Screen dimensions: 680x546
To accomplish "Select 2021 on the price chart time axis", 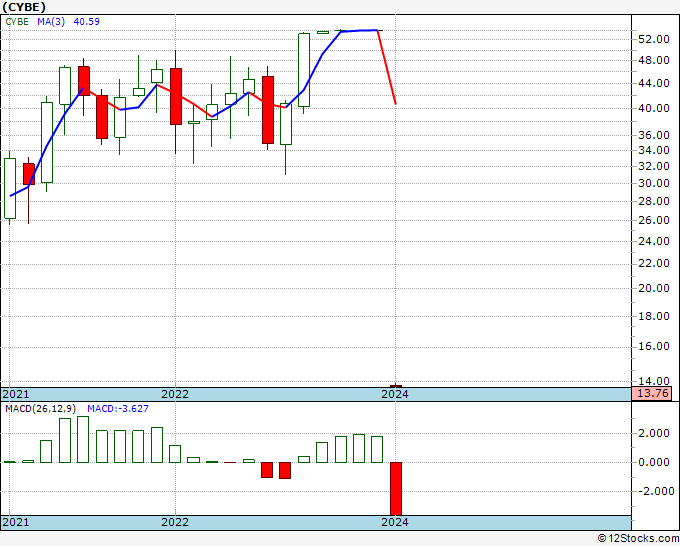I will click(x=16, y=394).
